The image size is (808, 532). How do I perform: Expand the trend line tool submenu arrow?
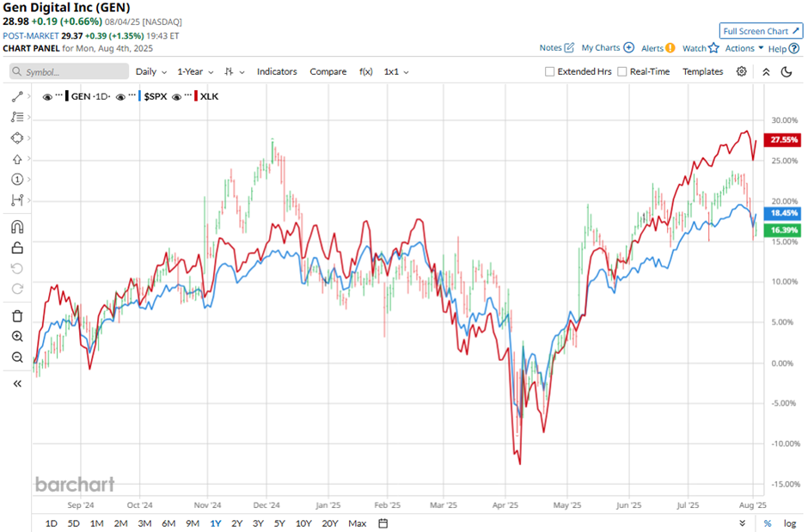pyautogui.click(x=29, y=96)
